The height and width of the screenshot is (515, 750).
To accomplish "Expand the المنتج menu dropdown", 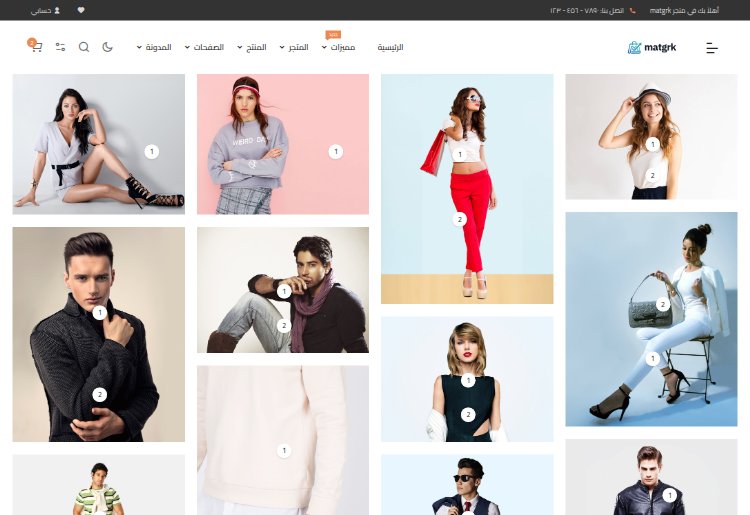I will coord(252,47).
